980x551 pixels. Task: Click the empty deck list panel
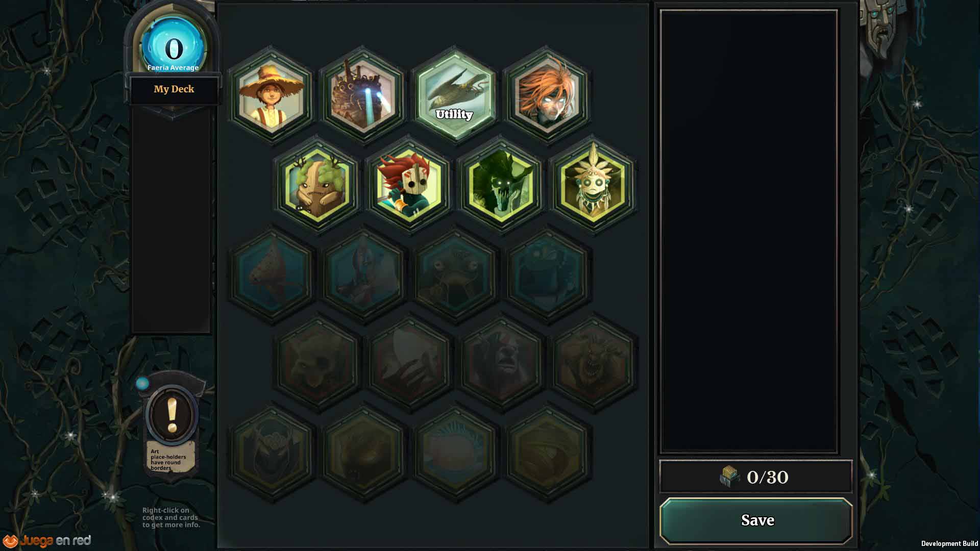click(749, 232)
